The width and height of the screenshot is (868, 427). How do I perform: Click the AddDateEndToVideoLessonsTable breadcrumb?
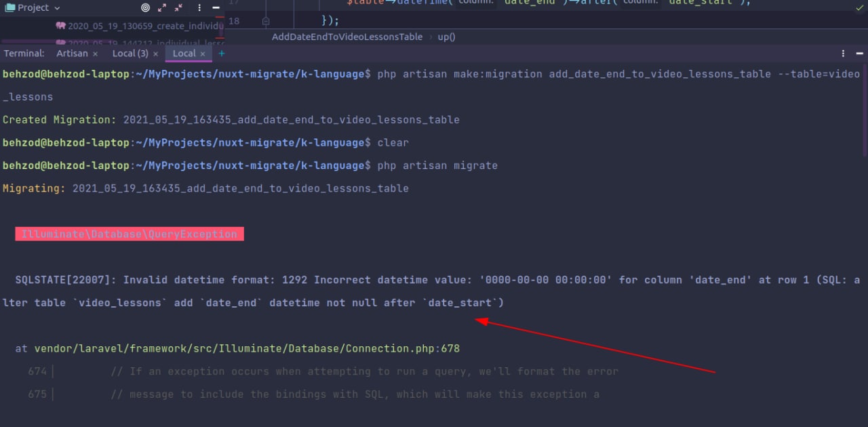point(347,37)
